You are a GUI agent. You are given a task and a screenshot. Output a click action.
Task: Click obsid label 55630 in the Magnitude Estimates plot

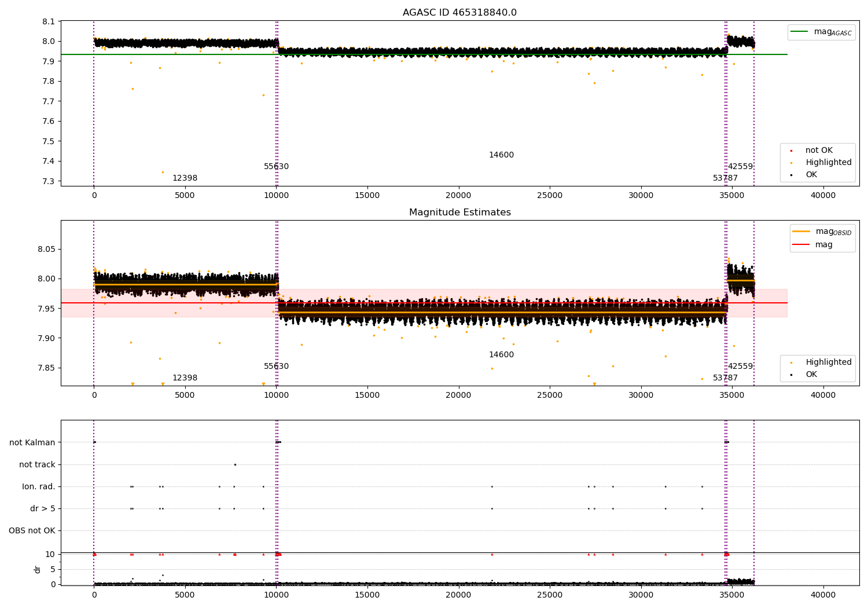[x=276, y=367]
